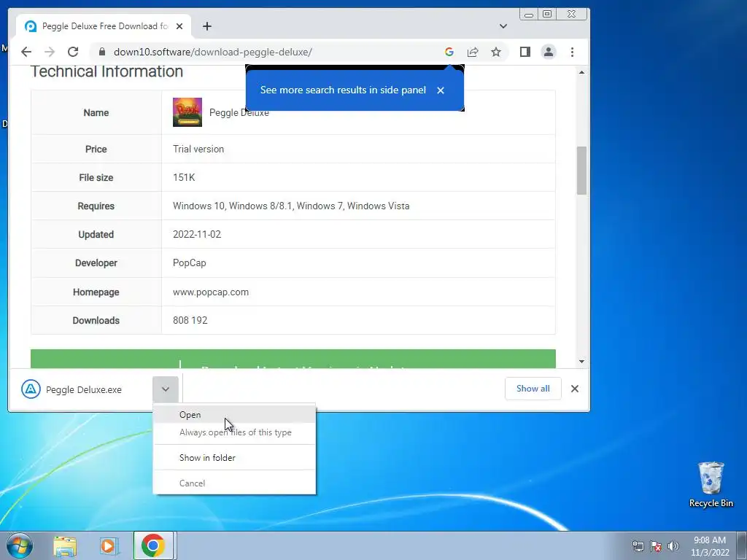Click the 2022-11-02 updated value
Image resolution: width=747 pixels, height=560 pixels.
[197, 234]
